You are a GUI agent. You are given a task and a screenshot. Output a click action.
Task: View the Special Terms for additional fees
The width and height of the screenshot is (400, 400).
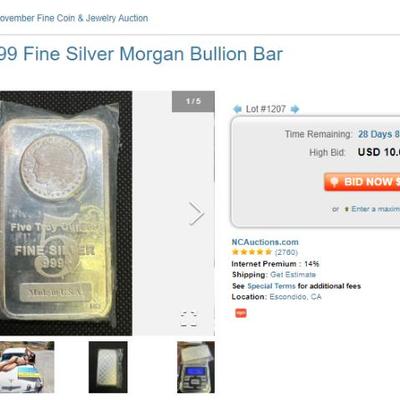(271, 286)
